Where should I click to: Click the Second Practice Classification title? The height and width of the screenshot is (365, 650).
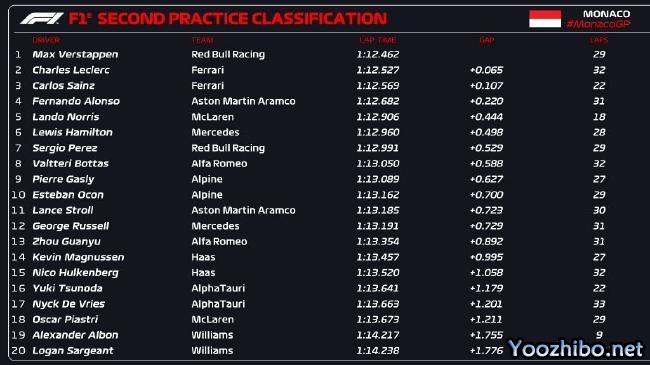pyautogui.click(x=242, y=19)
